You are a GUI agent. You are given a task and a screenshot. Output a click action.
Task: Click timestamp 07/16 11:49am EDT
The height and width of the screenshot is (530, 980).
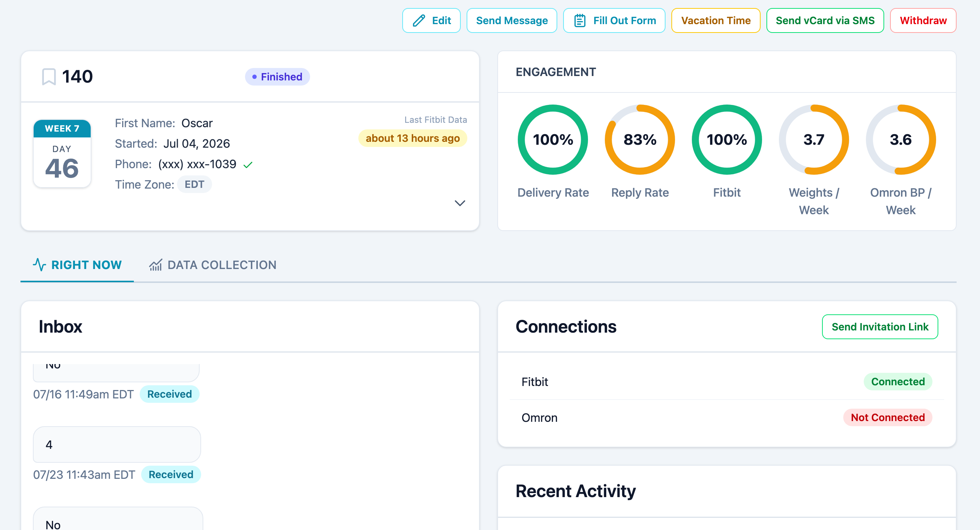pyautogui.click(x=83, y=394)
